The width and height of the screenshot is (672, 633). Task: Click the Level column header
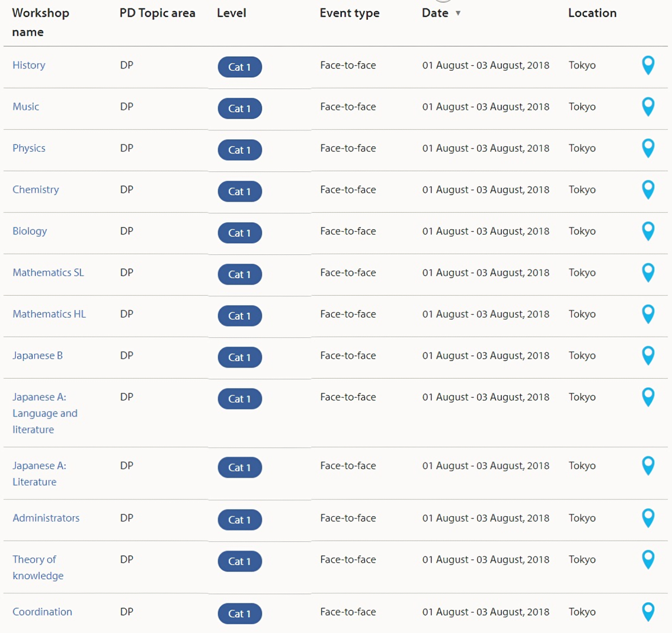pos(231,13)
